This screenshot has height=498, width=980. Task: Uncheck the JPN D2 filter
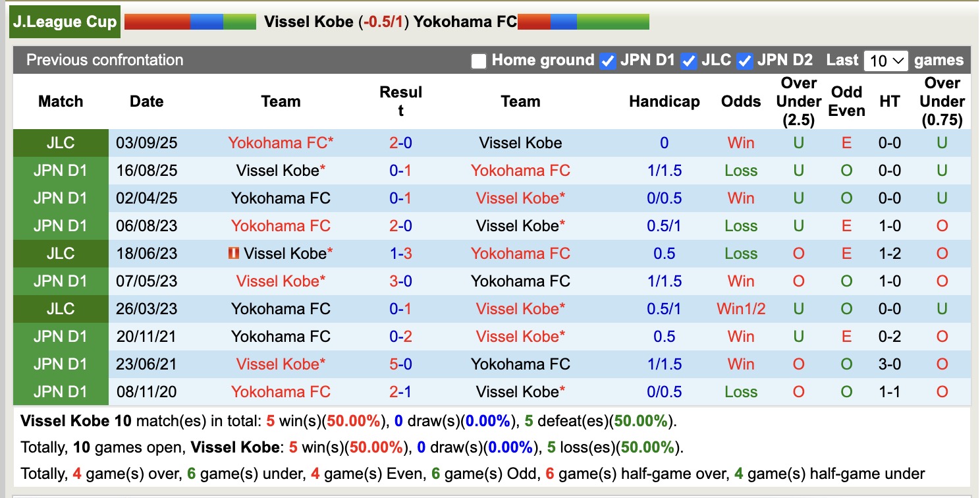pos(745,60)
